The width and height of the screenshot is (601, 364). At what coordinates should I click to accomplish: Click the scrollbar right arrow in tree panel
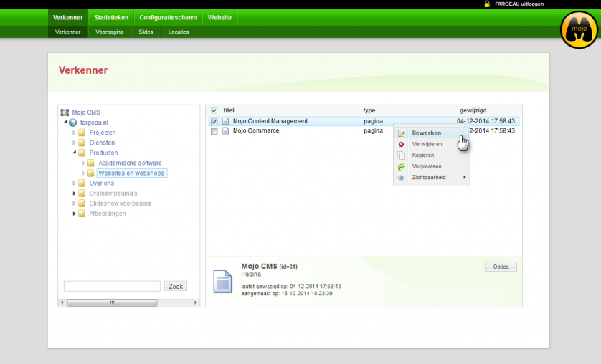pos(196,303)
